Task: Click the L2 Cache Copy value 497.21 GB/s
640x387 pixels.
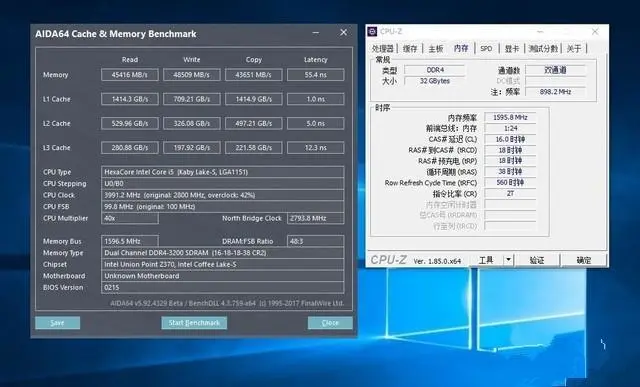Action: coord(253,123)
